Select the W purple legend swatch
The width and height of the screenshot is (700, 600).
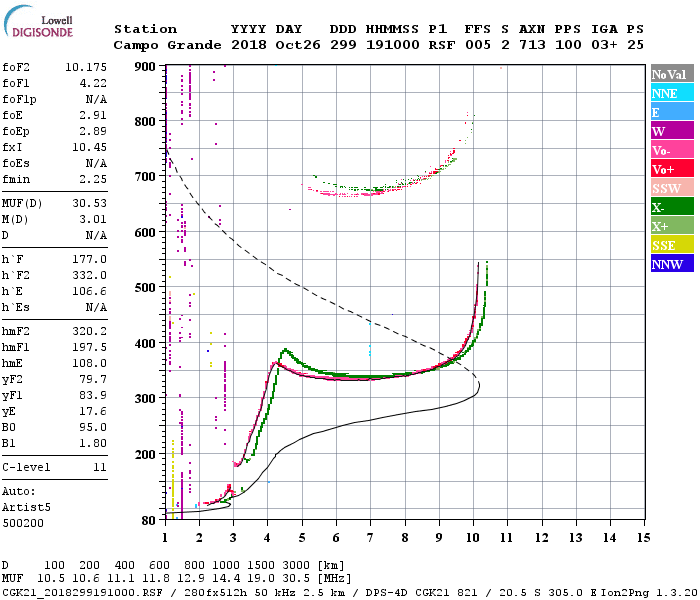coord(672,131)
